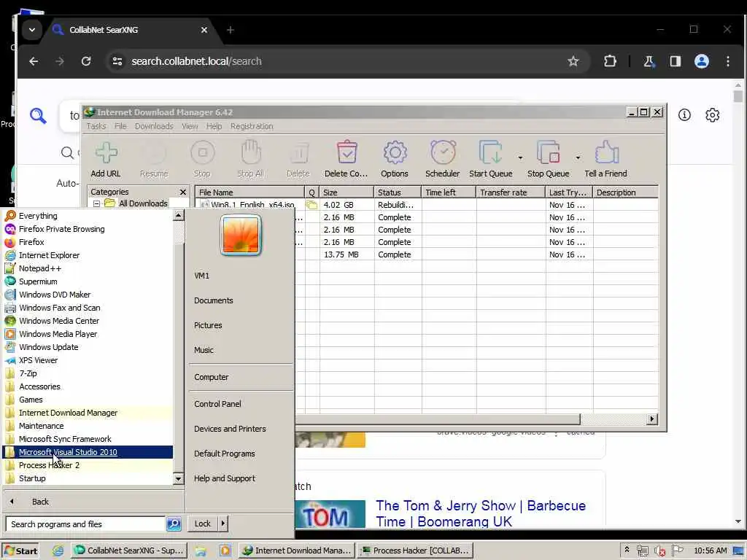Screen dimensions: 747x560
Task: Sort downloads by the Status column header
Action: point(398,192)
